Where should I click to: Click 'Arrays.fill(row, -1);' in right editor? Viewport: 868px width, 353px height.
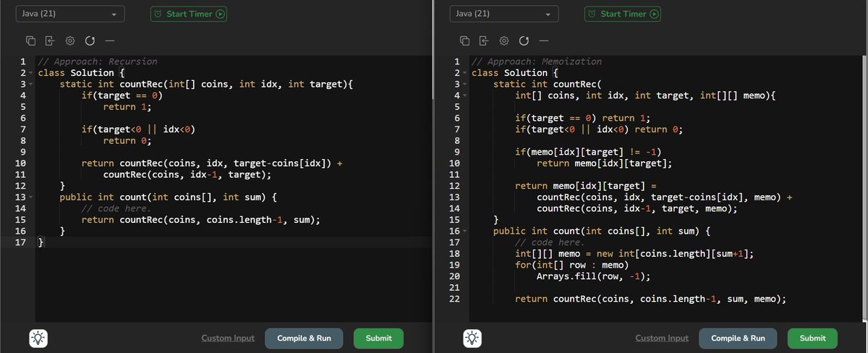coord(593,276)
